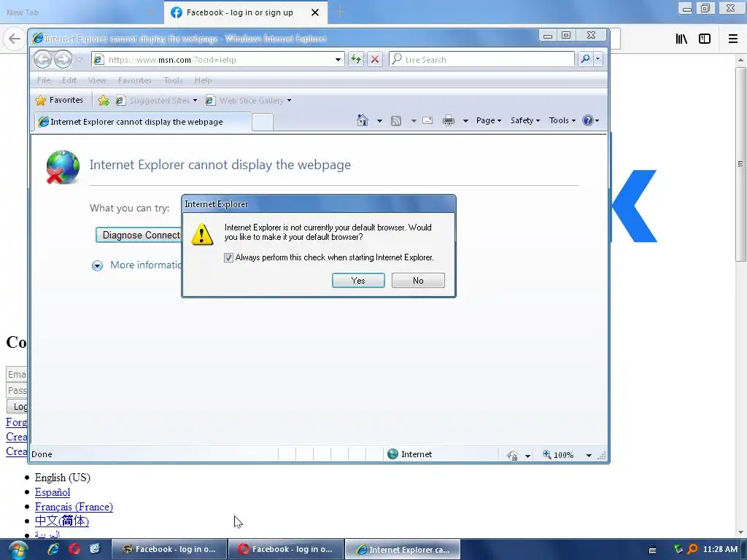
Task: Open a new blank IE tab
Action: 262,122
